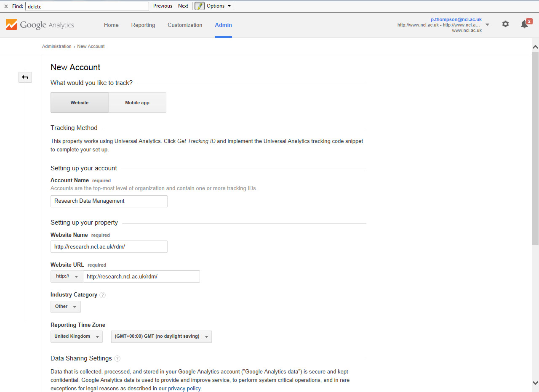Click the Data Sharing Settings help icon
The width and height of the screenshot is (539, 392).
click(x=117, y=359)
